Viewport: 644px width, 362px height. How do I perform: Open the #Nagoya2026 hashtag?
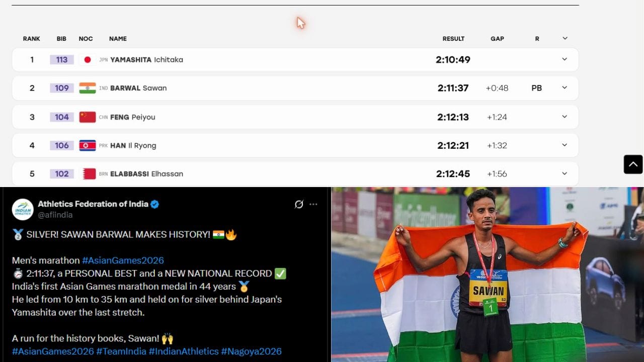(x=251, y=351)
